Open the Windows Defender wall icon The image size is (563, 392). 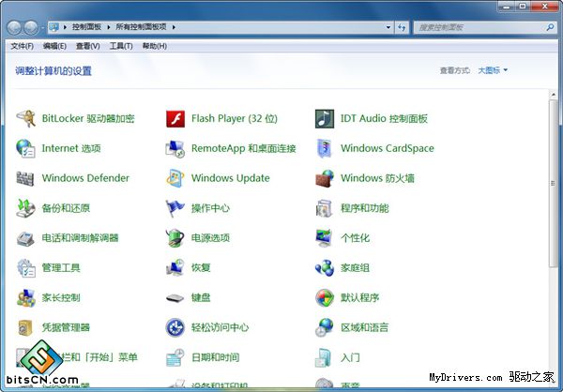[x=25, y=178]
